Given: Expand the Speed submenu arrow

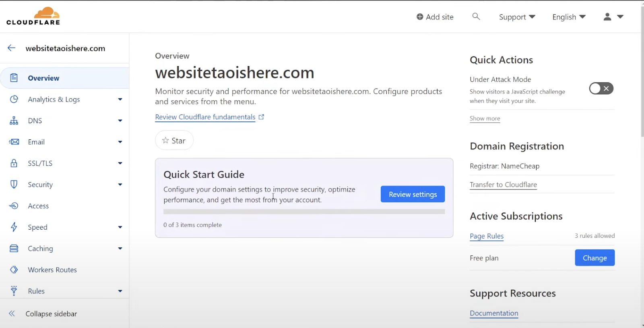Looking at the screenshot, I should point(120,227).
